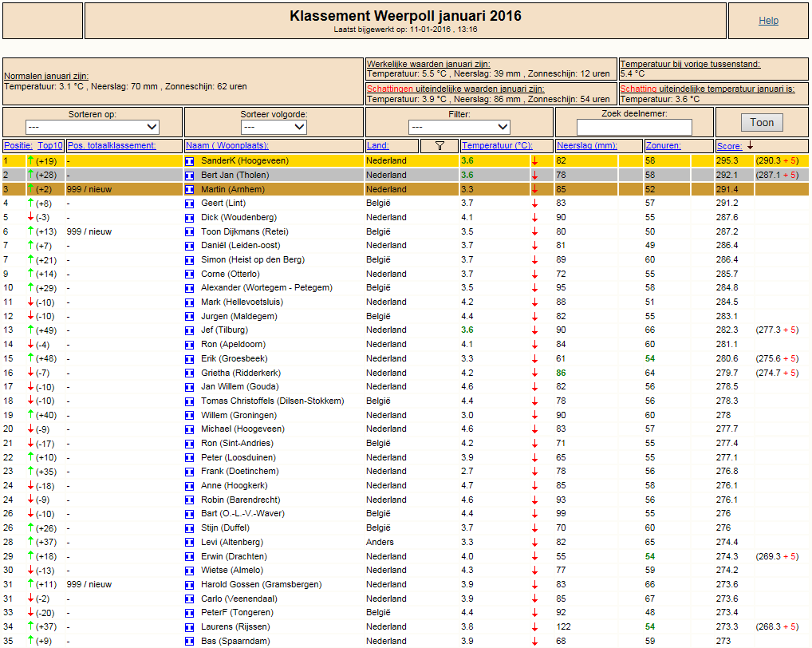Click the Toon button

point(762,123)
